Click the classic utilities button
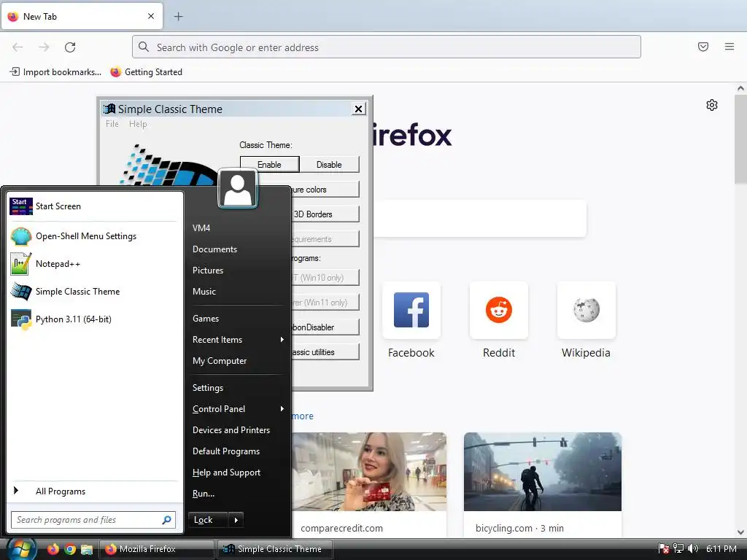 (x=325, y=352)
